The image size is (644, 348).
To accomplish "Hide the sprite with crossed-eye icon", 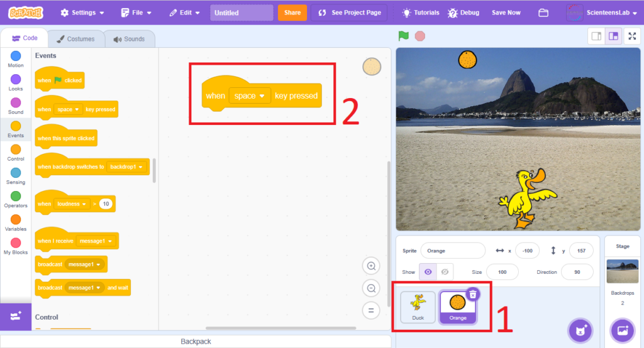I will coord(445,271).
